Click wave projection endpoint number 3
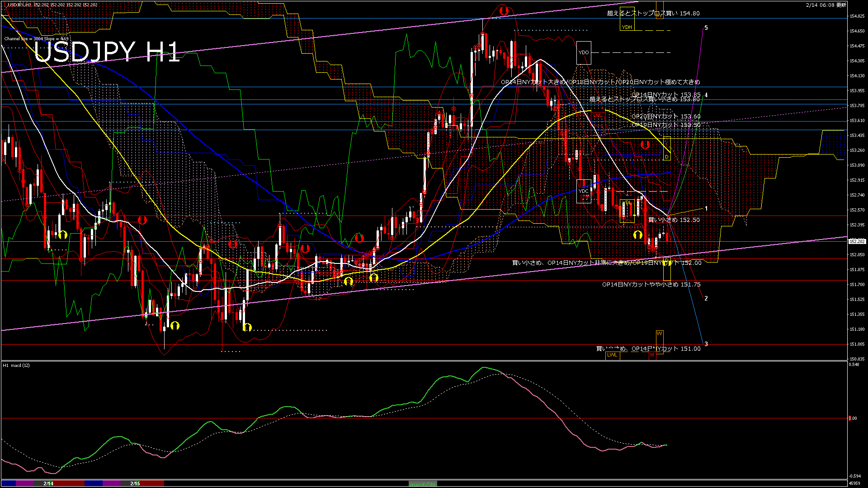Image resolution: width=868 pixels, height=488 pixels. (706, 344)
